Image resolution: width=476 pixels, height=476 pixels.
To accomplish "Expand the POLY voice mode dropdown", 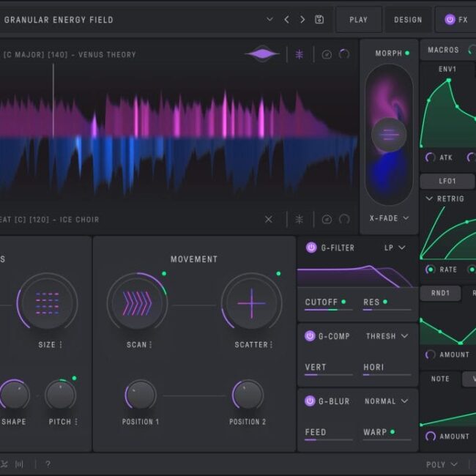I will tap(442, 464).
